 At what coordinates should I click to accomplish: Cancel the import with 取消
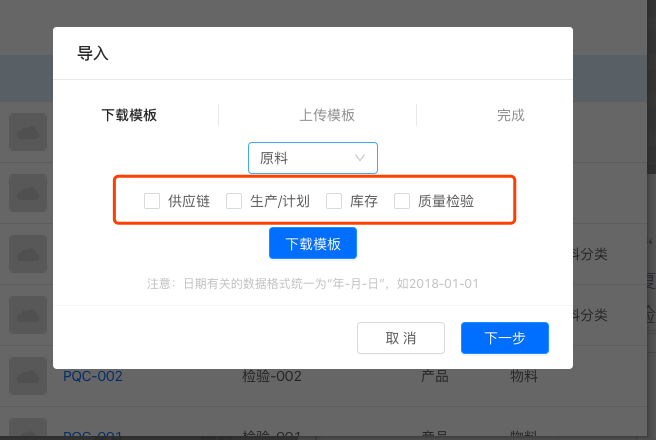tap(401, 338)
